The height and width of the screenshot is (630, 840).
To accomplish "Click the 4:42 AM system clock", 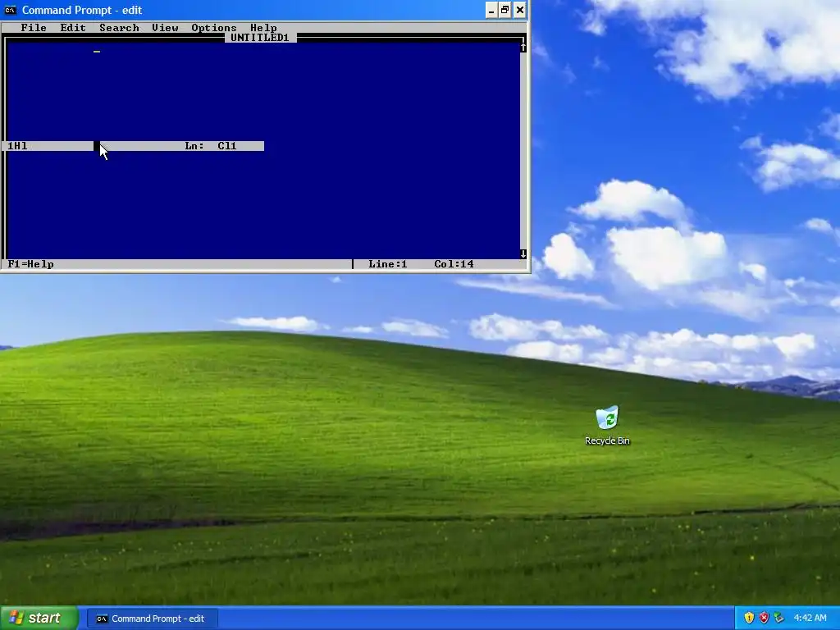I will pyautogui.click(x=810, y=619).
